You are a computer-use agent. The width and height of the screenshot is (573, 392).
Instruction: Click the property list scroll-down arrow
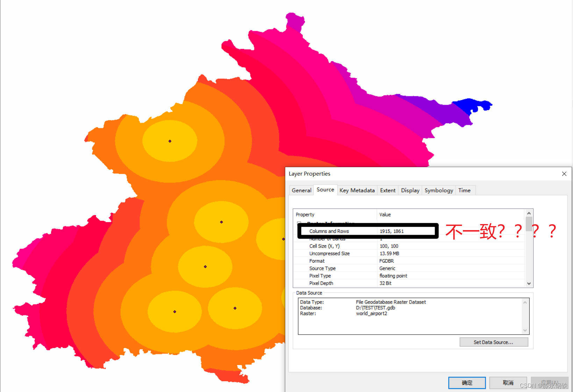pyautogui.click(x=529, y=284)
